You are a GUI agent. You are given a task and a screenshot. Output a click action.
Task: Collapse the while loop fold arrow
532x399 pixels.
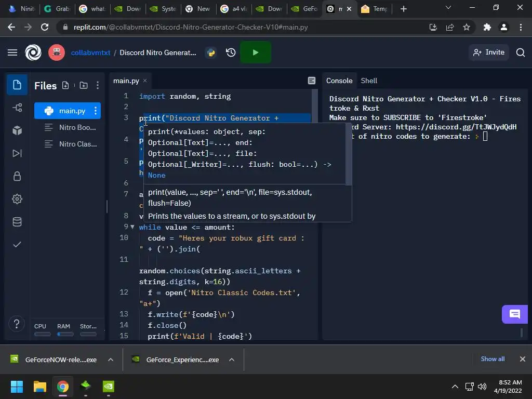click(132, 227)
